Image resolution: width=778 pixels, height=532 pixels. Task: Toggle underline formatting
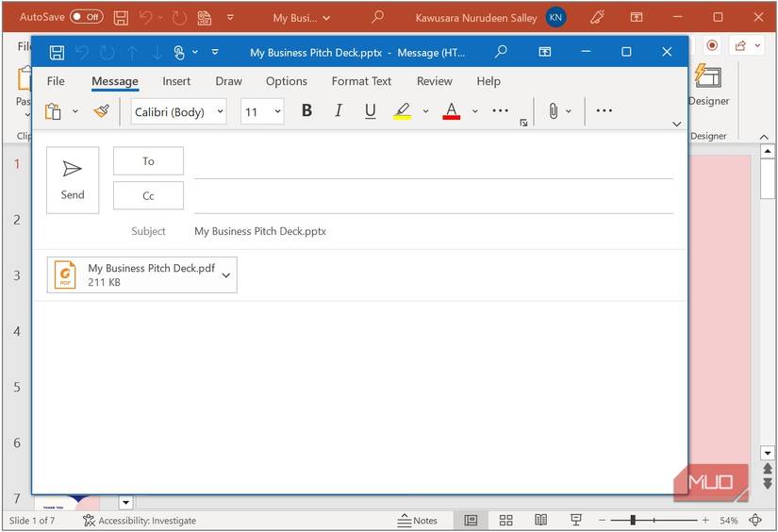(371, 110)
